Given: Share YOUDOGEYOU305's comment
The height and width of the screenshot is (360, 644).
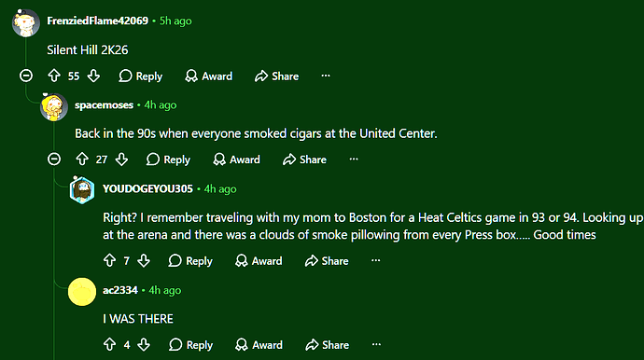Looking at the screenshot, I should [327, 260].
